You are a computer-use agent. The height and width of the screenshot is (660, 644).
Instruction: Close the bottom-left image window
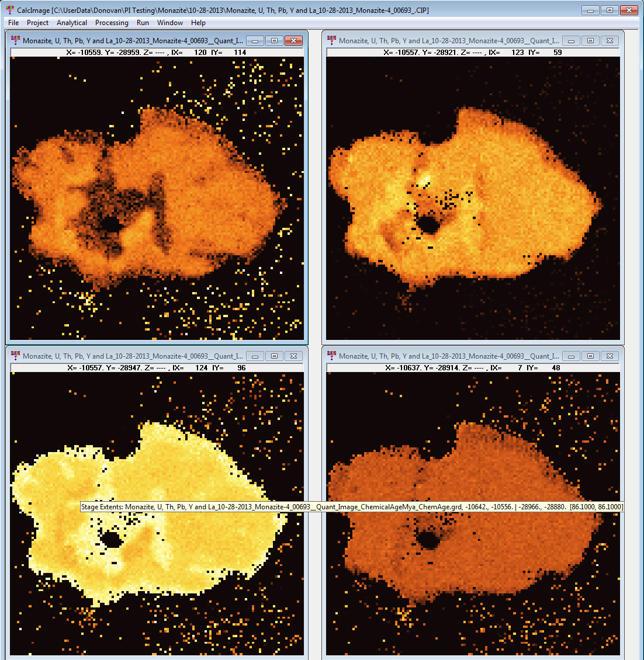[293, 356]
